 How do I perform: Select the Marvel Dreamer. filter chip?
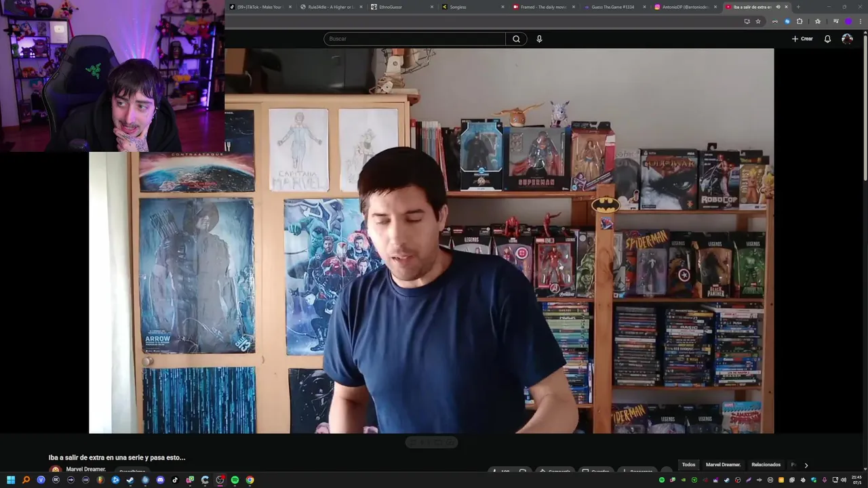point(723,465)
